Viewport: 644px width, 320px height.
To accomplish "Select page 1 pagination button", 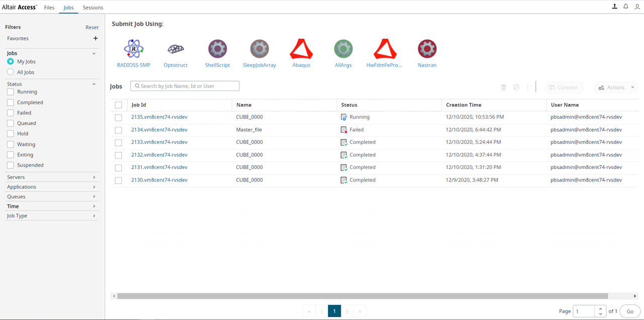I will (x=335, y=311).
